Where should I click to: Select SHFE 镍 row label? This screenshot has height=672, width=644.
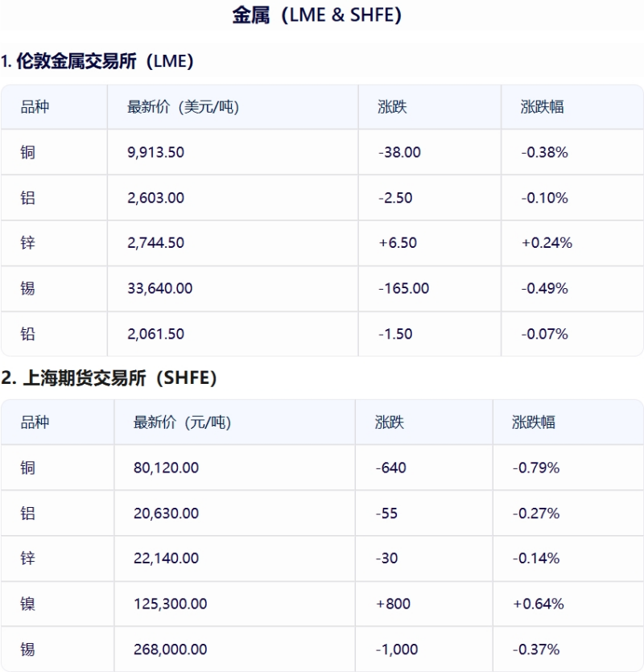click(x=28, y=604)
